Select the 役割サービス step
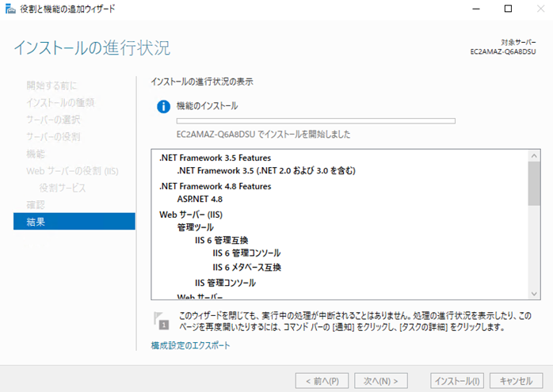 63,188
